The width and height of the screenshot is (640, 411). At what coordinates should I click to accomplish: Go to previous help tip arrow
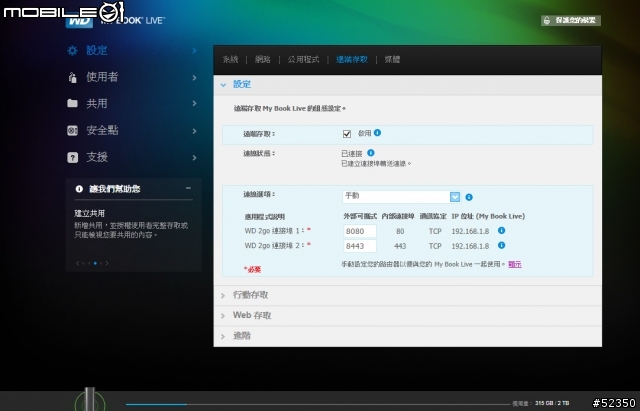coord(78,263)
